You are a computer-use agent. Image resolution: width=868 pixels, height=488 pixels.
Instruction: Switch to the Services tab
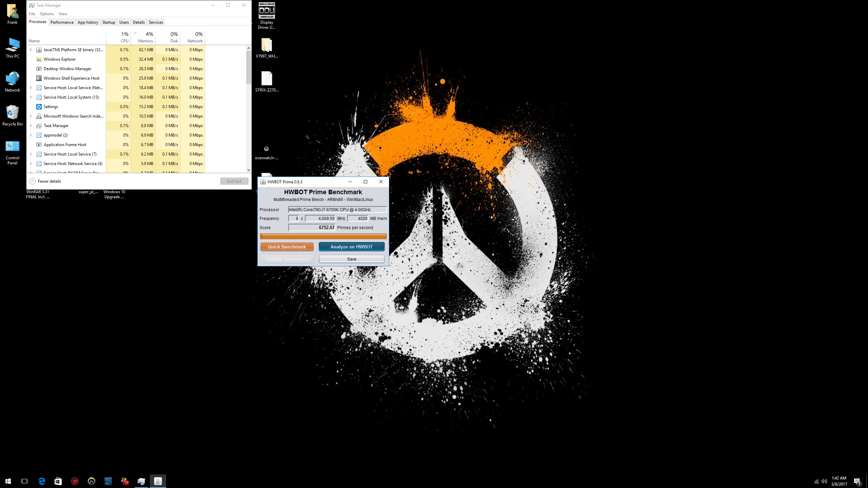tap(156, 22)
